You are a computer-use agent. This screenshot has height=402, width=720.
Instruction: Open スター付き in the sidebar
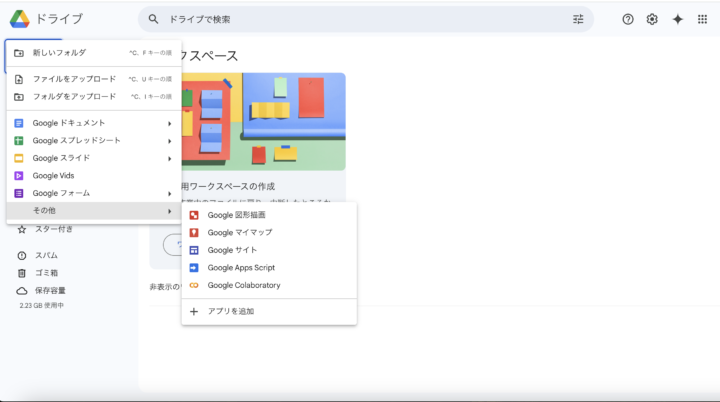[x=54, y=229]
